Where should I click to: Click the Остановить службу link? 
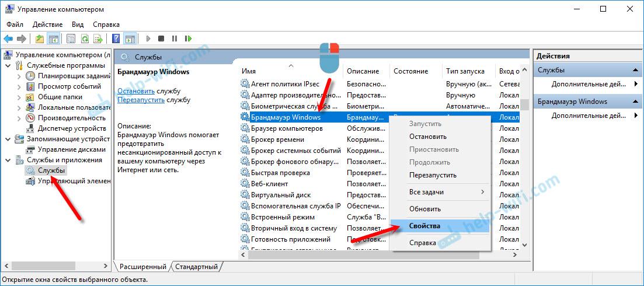pos(136,91)
